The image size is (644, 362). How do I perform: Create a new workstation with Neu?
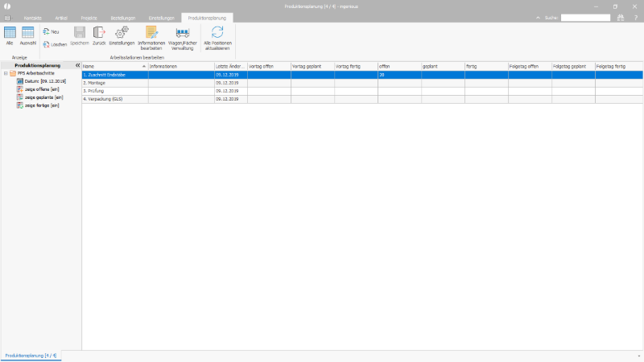coord(51,31)
